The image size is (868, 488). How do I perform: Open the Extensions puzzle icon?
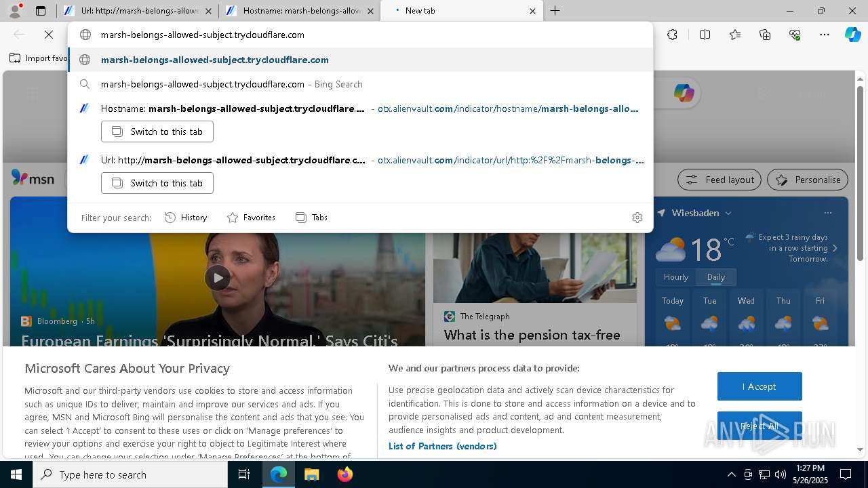pyautogui.click(x=672, y=35)
